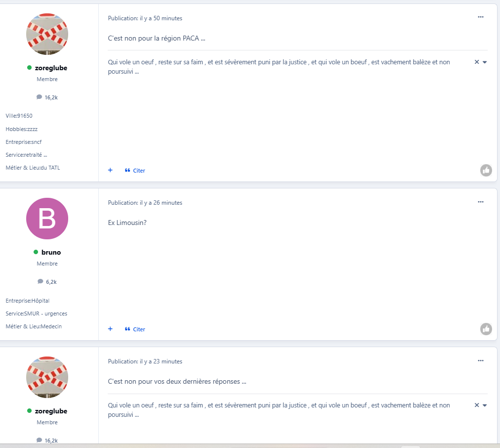Click zoreglube's avatar in first post
This screenshot has width=500, height=448.
click(x=47, y=34)
